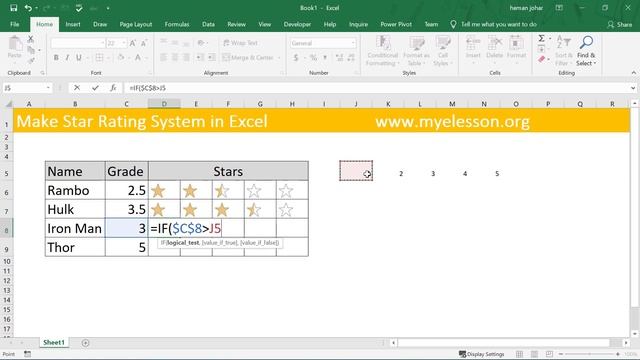The height and width of the screenshot is (360, 640).
Task: Select the Sheet1 tab
Action: coord(54,342)
